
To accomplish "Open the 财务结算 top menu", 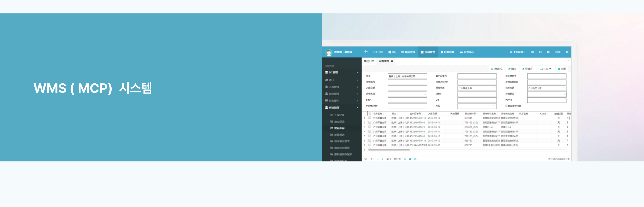I will coord(447,52).
